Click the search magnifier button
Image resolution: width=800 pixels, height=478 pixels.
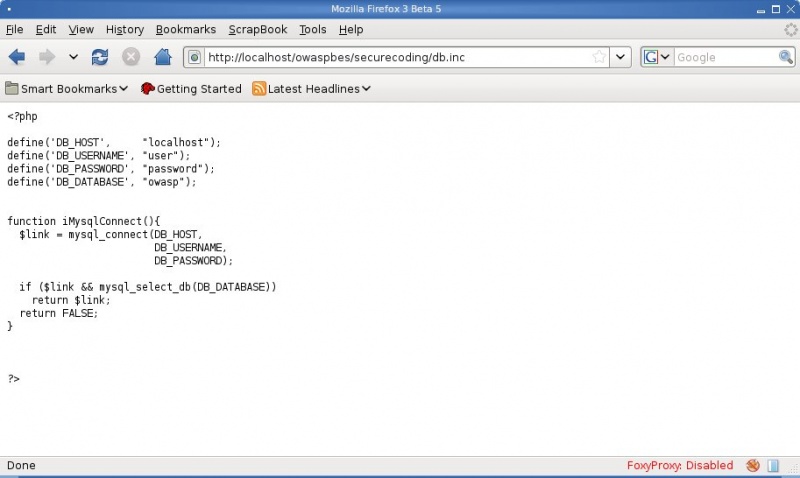pos(786,57)
